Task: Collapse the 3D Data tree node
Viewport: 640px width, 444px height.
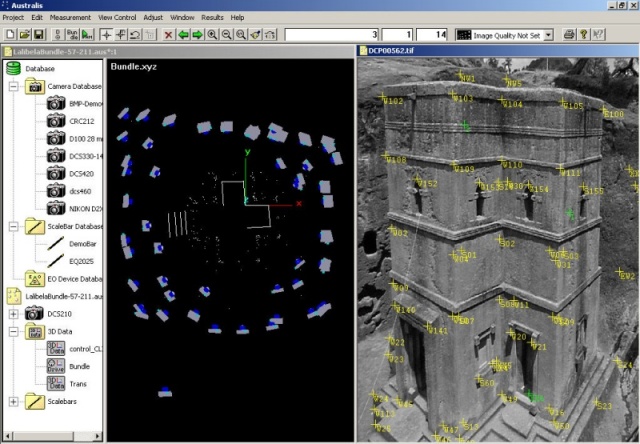Action: point(13,331)
